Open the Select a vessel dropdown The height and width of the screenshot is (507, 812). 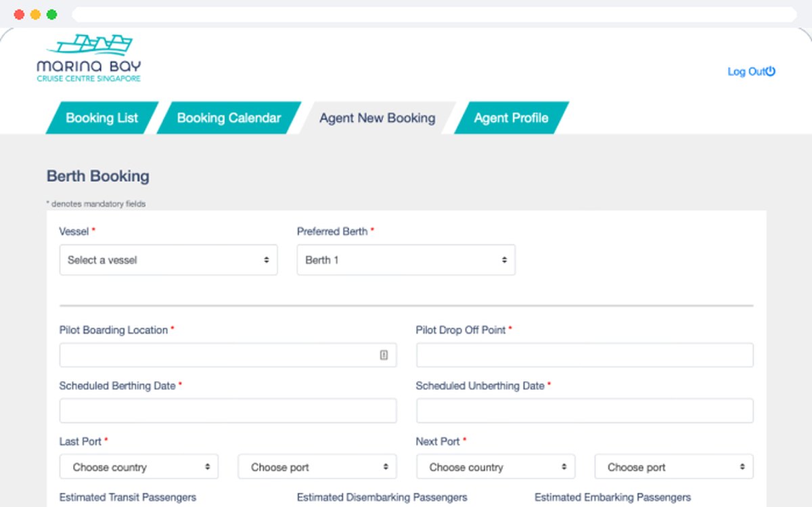[x=168, y=260]
